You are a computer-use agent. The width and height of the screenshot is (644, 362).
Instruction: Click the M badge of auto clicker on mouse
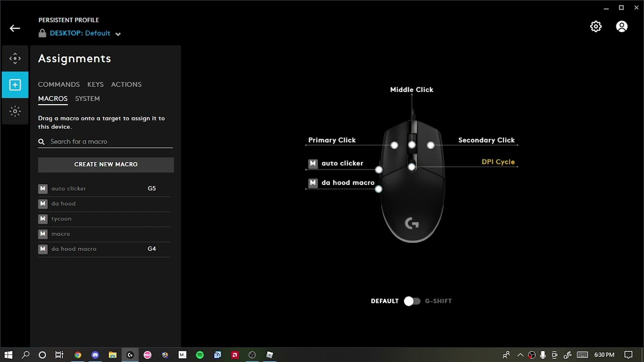tap(313, 163)
